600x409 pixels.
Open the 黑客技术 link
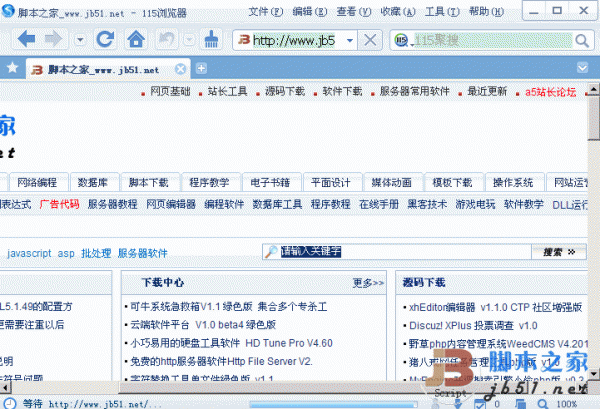tap(427, 204)
